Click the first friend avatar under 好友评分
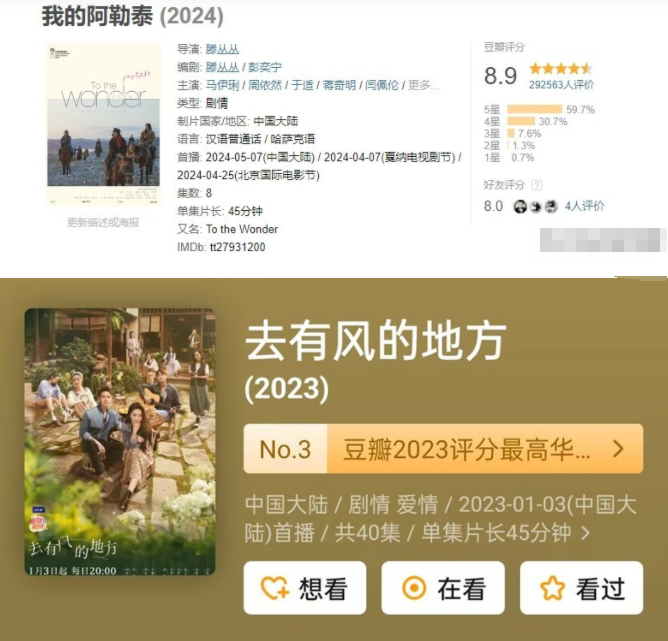Image resolution: width=668 pixels, height=641 pixels. 520,207
